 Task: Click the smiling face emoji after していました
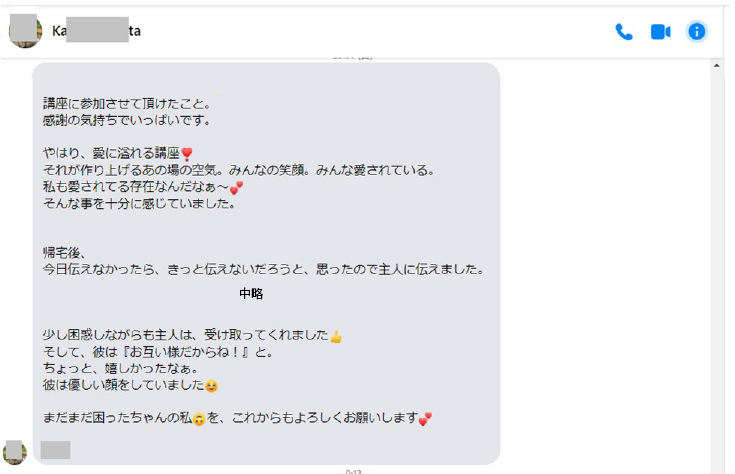[211, 386]
